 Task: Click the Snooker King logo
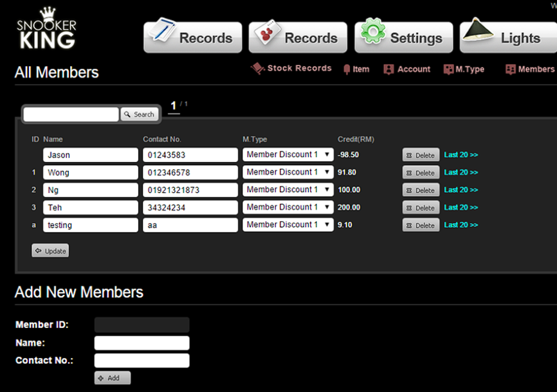46,30
